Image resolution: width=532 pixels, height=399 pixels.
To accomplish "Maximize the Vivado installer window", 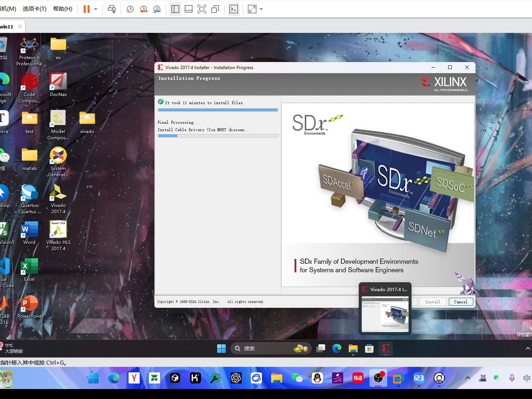I will [x=450, y=67].
